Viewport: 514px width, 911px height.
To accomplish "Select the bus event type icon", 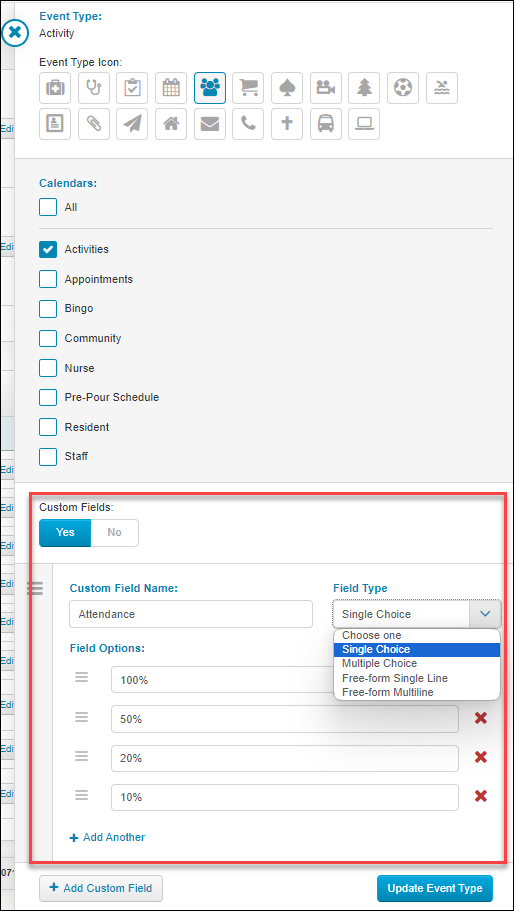I will (325, 124).
